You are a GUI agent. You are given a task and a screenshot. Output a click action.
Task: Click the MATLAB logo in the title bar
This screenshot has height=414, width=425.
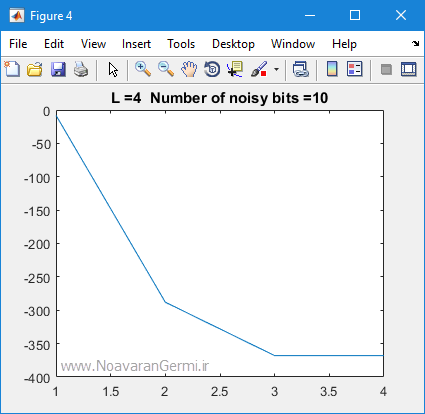17,16
